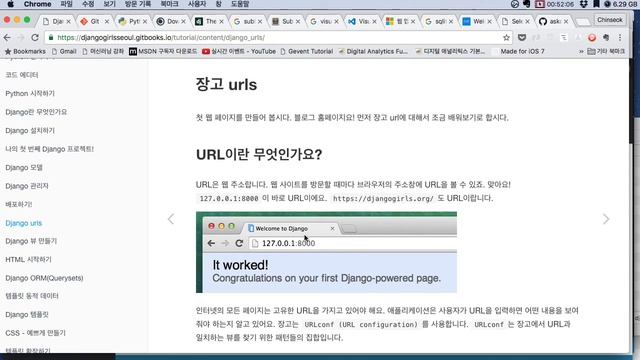This screenshot has width=640, height=360.
Task: Go back with the browser back arrow
Action: click(x=7, y=38)
